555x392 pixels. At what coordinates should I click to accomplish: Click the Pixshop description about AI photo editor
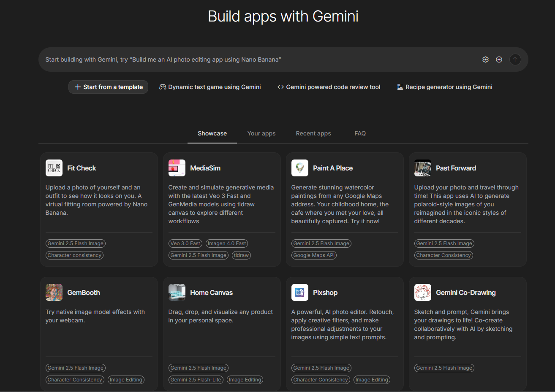[343, 324]
